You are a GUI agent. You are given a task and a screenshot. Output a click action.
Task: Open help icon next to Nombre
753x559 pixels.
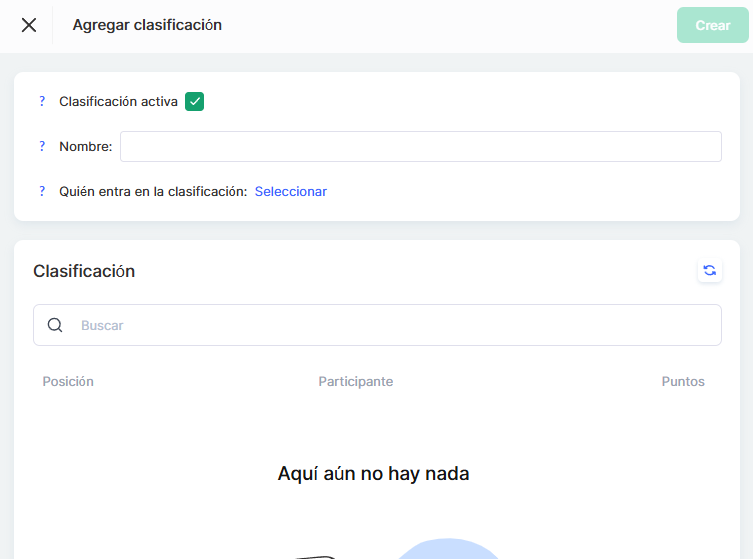click(42, 146)
